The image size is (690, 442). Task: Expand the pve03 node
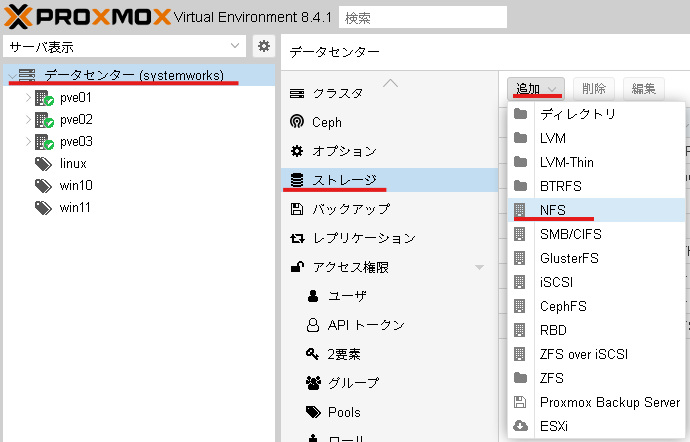coord(28,141)
